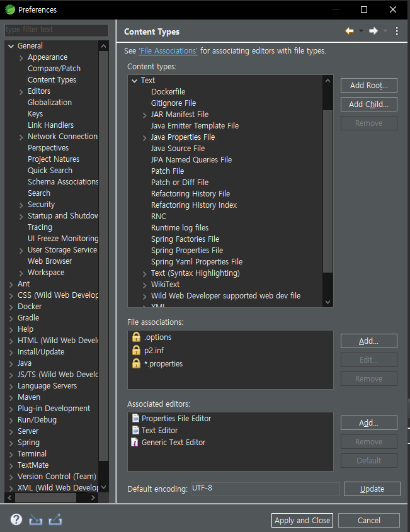This screenshot has height=532, width=410.
Task: Select the locked .options file association
Action: point(151,337)
